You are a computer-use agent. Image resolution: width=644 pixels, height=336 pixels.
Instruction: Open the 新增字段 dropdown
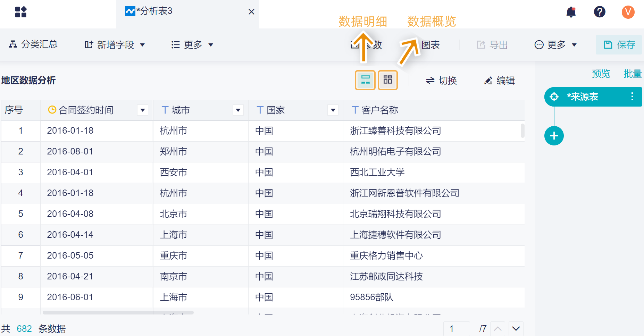[x=115, y=45]
